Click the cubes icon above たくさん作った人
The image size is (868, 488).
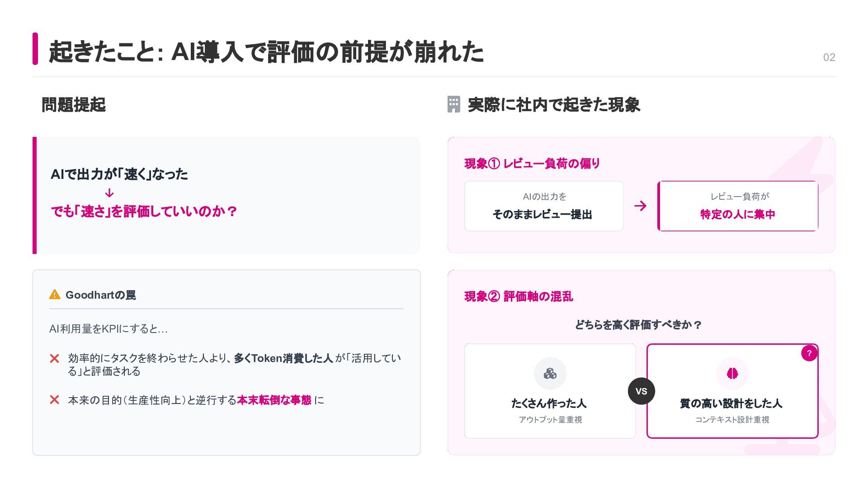[x=550, y=374]
